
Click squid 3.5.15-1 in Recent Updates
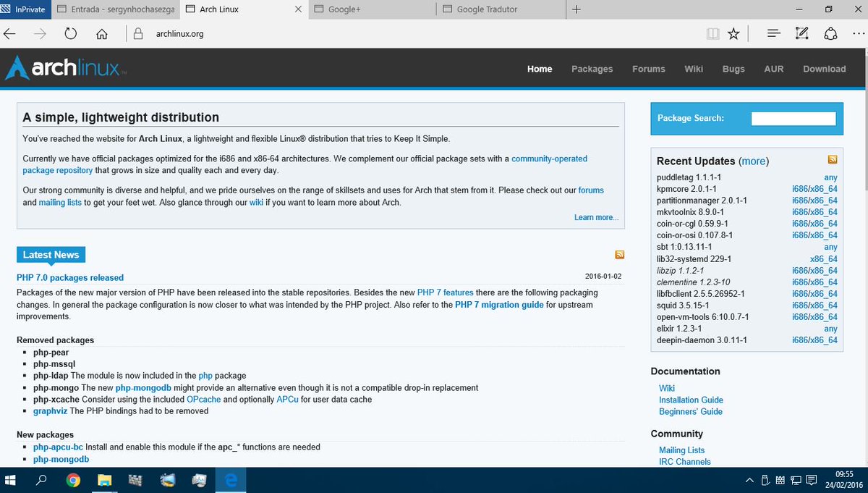[683, 305]
